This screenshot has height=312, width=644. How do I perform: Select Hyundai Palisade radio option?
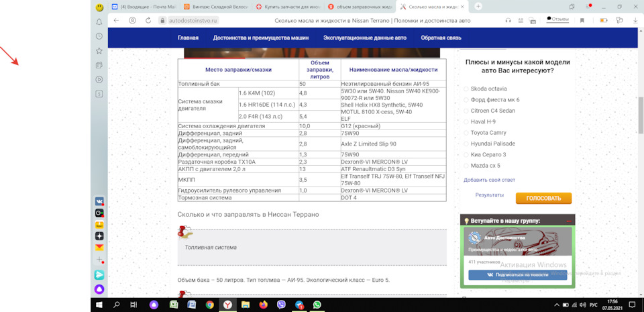(x=466, y=144)
